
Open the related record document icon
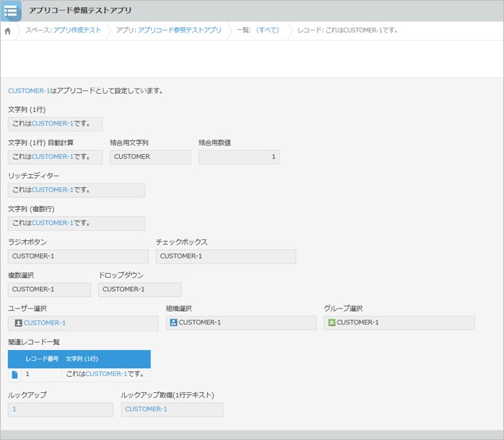click(x=15, y=375)
